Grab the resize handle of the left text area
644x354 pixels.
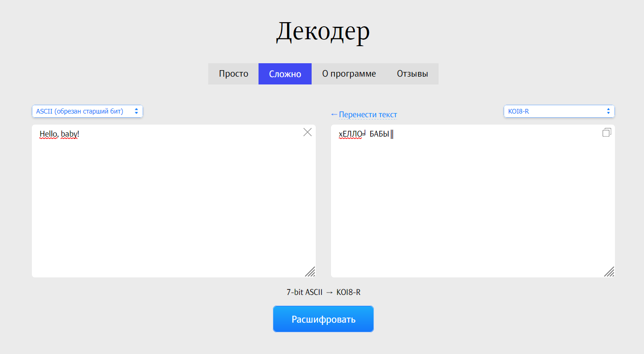tap(310, 272)
